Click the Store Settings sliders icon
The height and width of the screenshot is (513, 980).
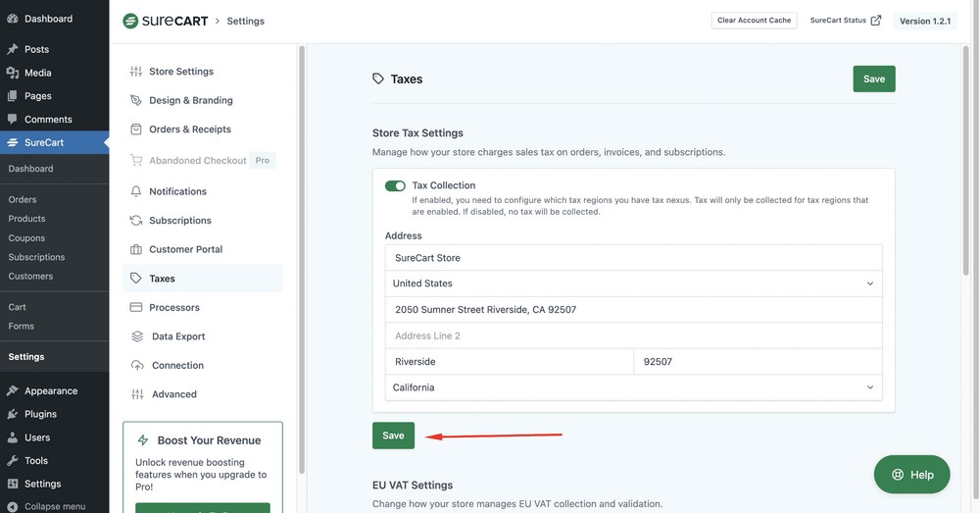(x=135, y=72)
